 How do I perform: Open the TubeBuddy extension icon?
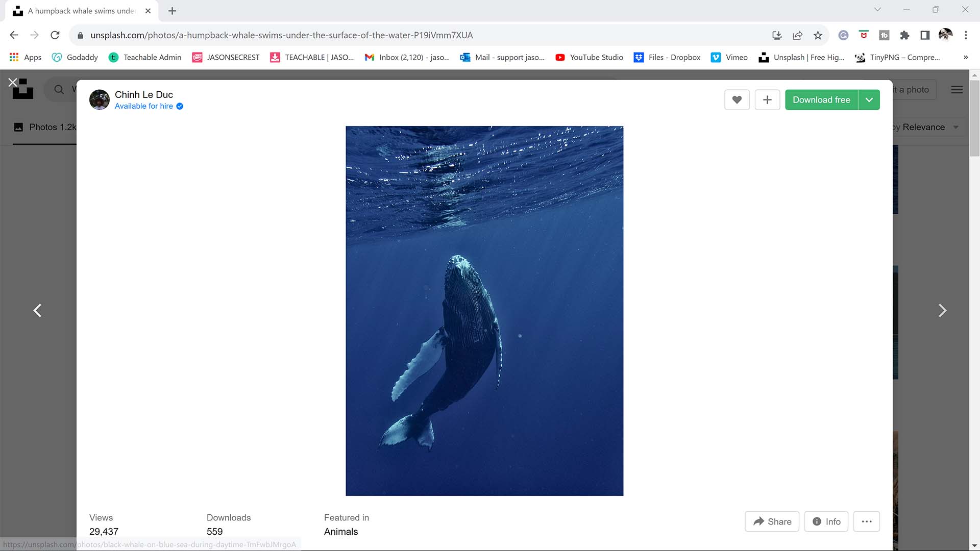[x=884, y=35]
